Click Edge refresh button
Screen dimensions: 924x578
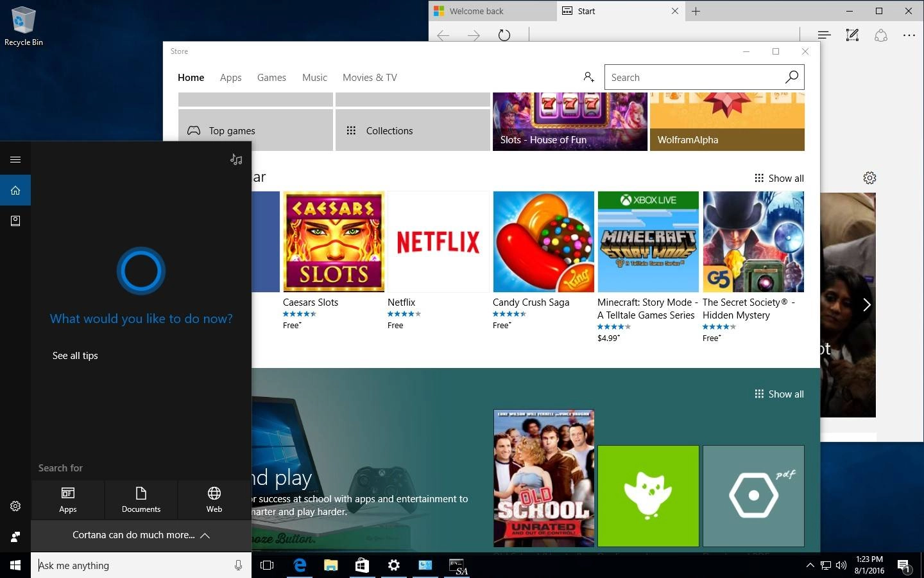pyautogui.click(x=504, y=35)
